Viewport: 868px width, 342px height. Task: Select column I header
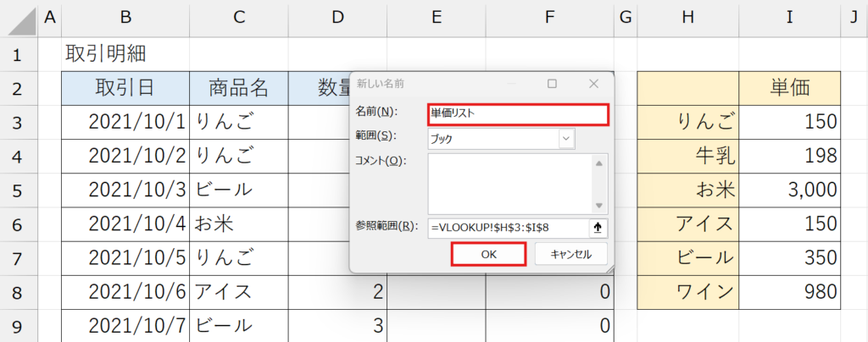pos(789,19)
